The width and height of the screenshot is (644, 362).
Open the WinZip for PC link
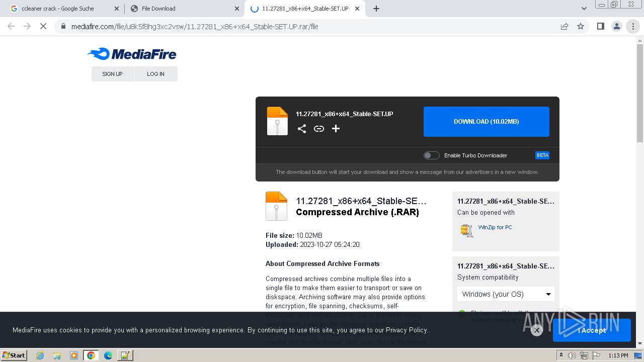[x=495, y=227]
